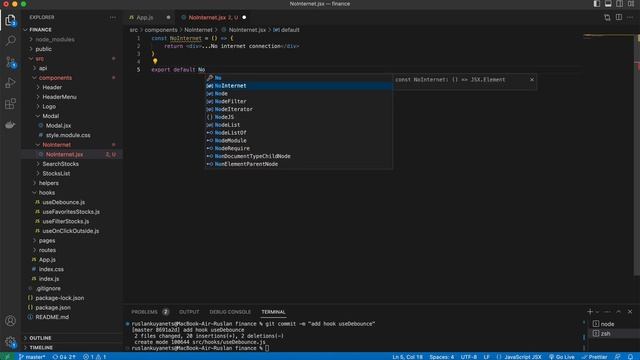Viewport: 640px width, 360px height.
Task: Click the lightbulb quick-fix icon
Action: point(155,61)
